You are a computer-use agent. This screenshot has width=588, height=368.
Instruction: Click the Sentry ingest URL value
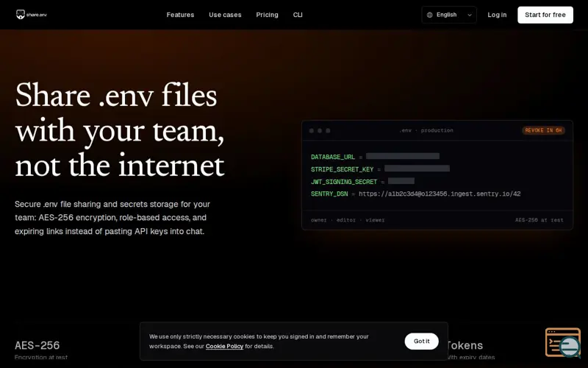pyautogui.click(x=440, y=194)
